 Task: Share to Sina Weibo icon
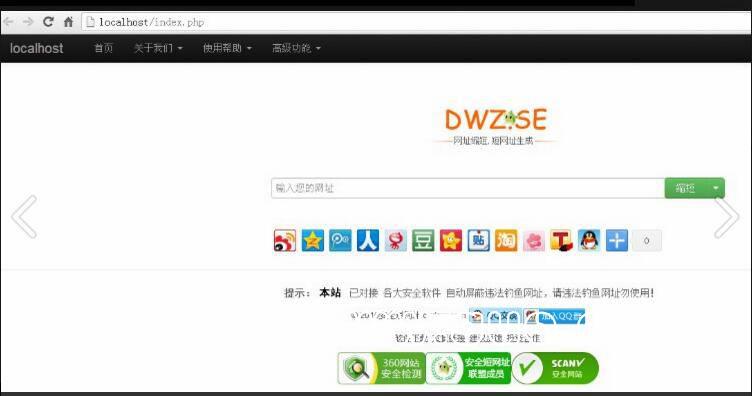click(x=285, y=241)
